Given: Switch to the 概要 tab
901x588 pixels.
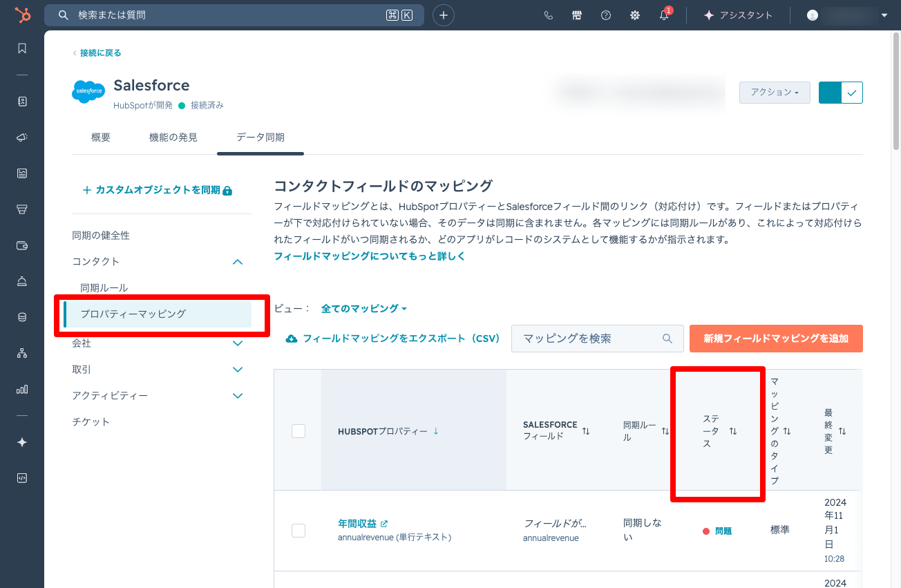Looking at the screenshot, I should (x=101, y=137).
